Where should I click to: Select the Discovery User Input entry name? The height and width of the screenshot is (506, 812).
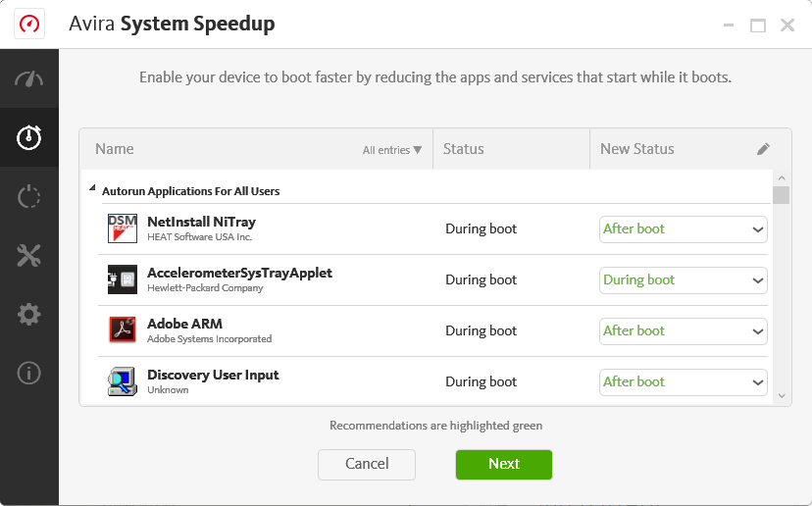point(213,375)
